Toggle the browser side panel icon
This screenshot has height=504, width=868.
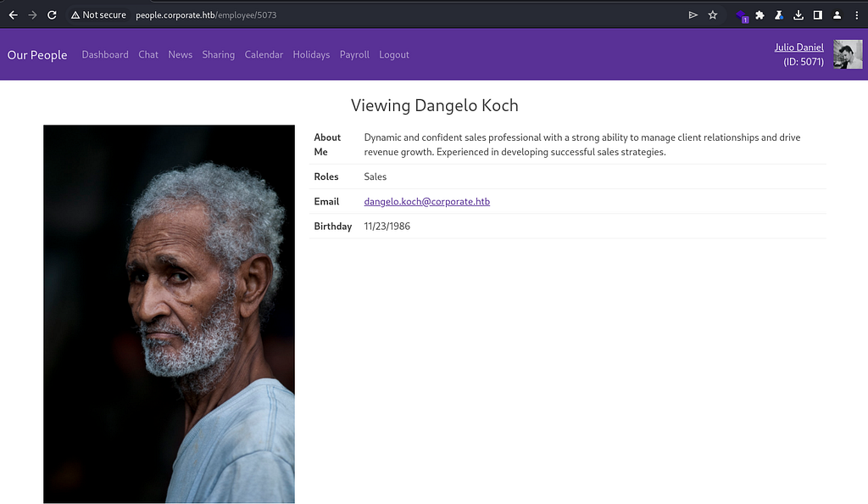pos(818,15)
